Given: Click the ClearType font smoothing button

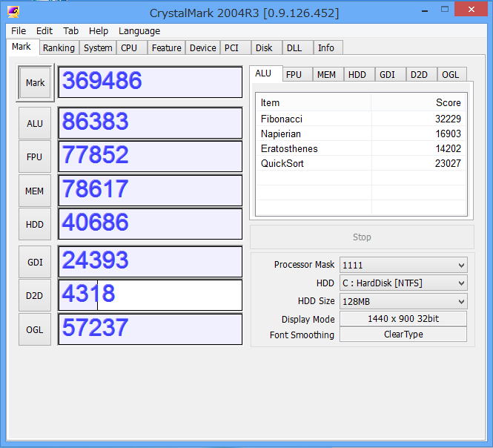Looking at the screenshot, I should 403,335.
